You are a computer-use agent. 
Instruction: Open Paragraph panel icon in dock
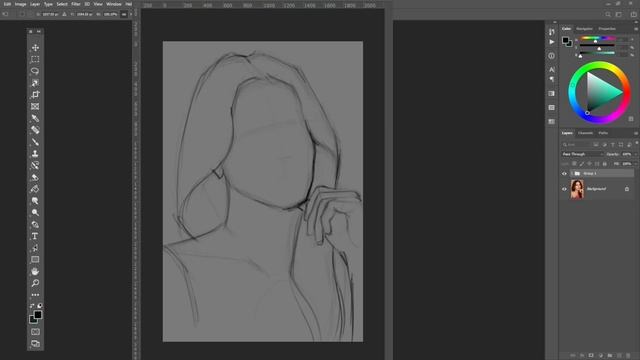[551, 79]
